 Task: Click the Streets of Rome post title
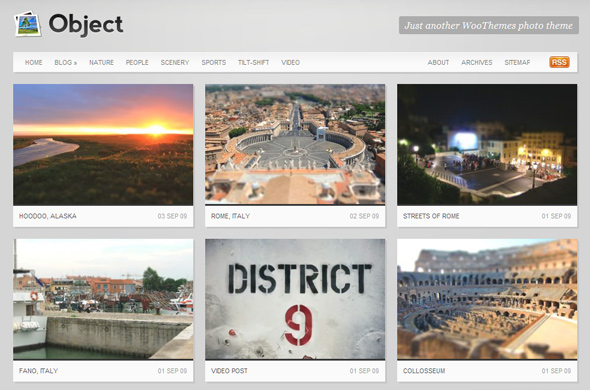[x=431, y=216]
